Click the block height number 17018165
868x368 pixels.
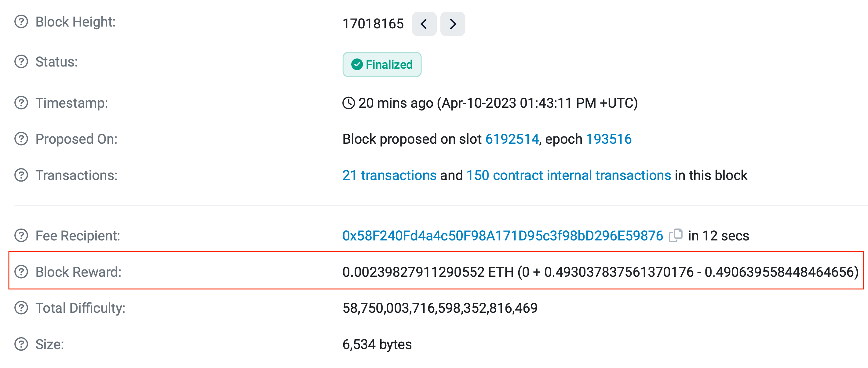pyautogui.click(x=373, y=24)
